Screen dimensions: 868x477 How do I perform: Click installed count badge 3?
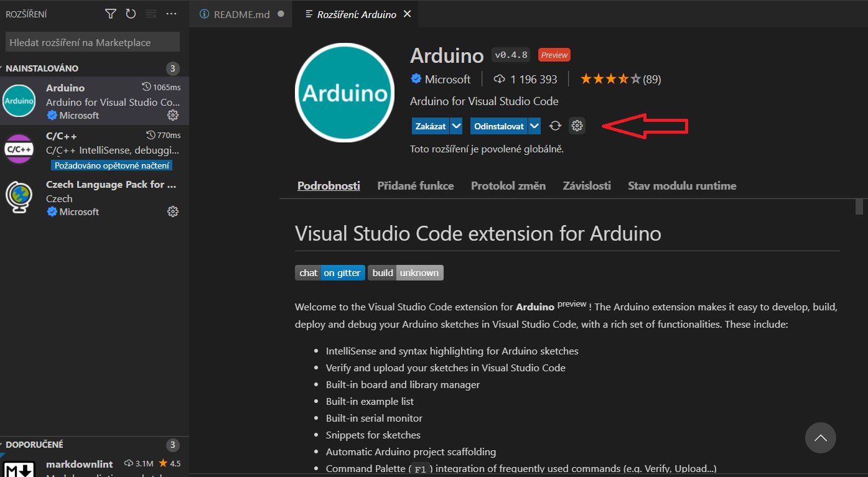[x=173, y=68]
